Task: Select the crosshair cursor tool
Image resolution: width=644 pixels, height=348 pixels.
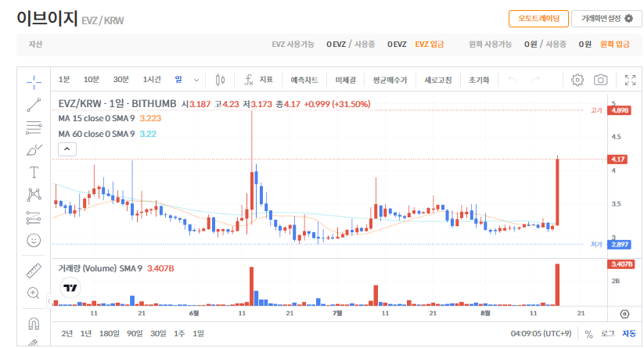Action: pyautogui.click(x=34, y=82)
